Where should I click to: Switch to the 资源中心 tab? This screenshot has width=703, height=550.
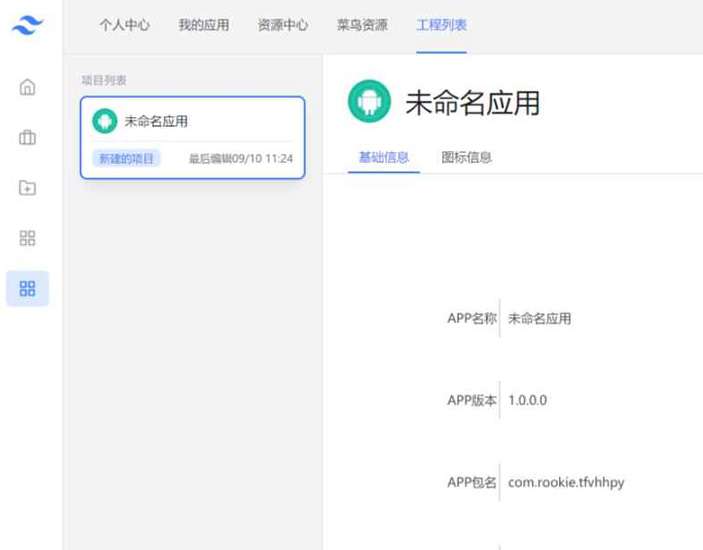282,25
